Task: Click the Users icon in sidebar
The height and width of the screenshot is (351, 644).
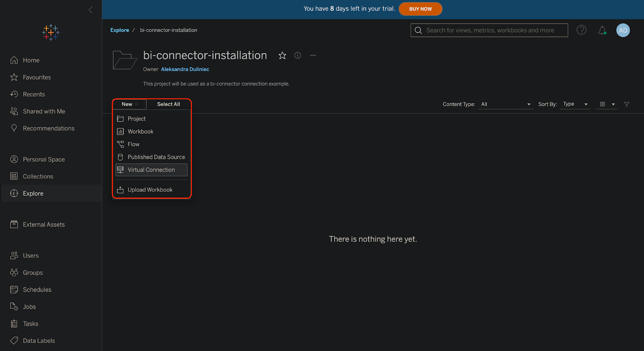Action: 14,255
